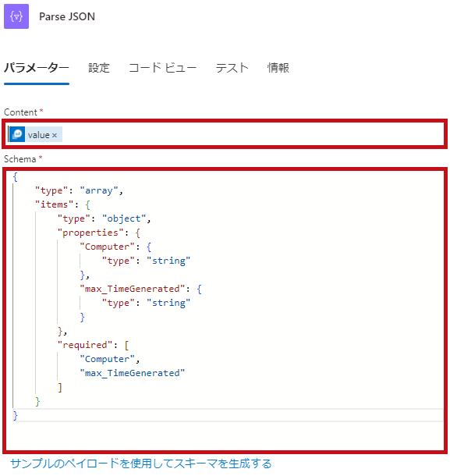Click the "properties" line in schema editor
This screenshot has width=450, height=476.
(x=99, y=233)
